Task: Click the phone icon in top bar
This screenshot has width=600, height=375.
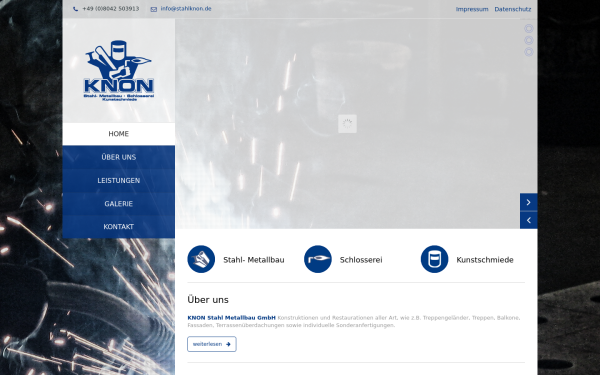Action: pos(75,9)
